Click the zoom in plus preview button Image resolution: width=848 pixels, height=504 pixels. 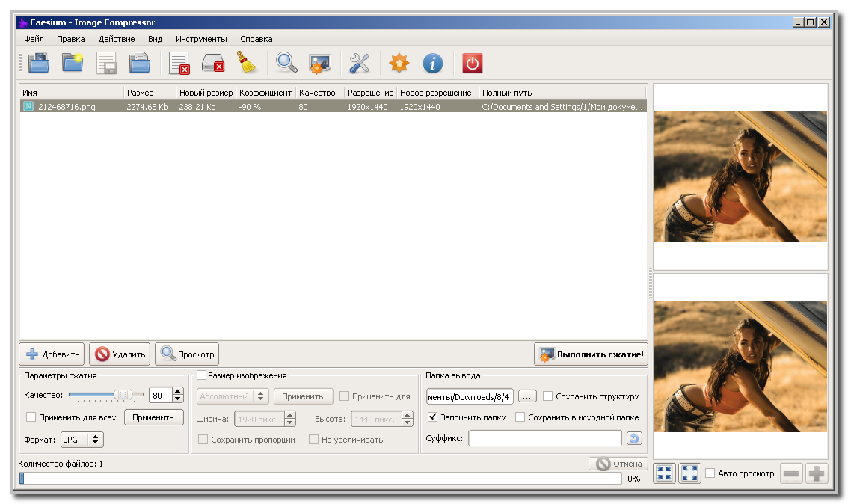pyautogui.click(x=816, y=474)
